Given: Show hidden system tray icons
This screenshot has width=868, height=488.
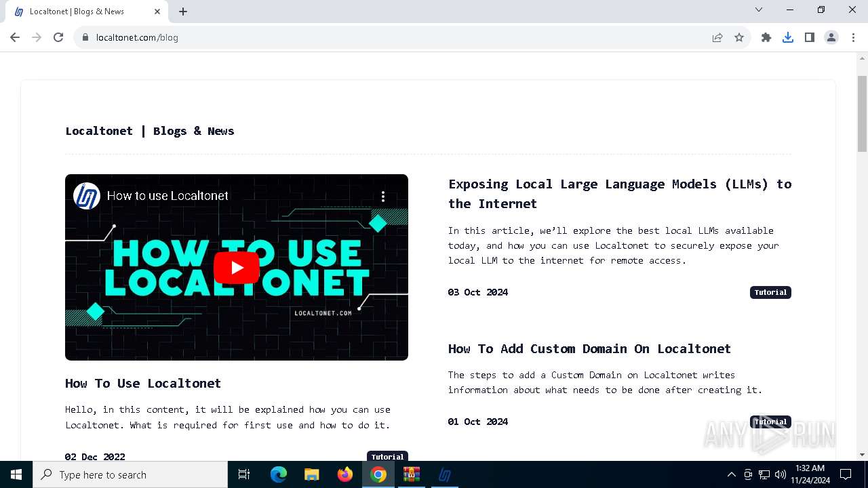Looking at the screenshot, I should coord(731,474).
